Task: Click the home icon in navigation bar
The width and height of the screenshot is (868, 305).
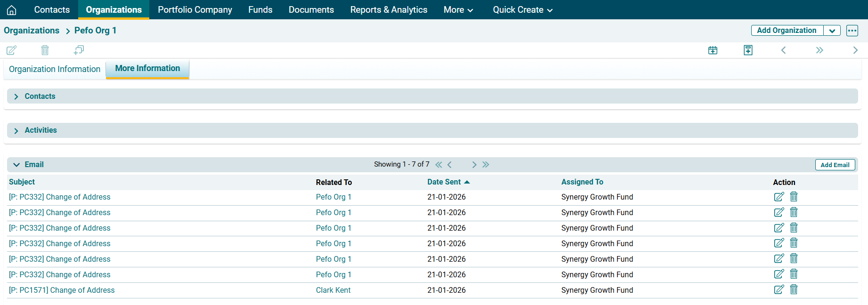Action: pyautogui.click(x=12, y=10)
